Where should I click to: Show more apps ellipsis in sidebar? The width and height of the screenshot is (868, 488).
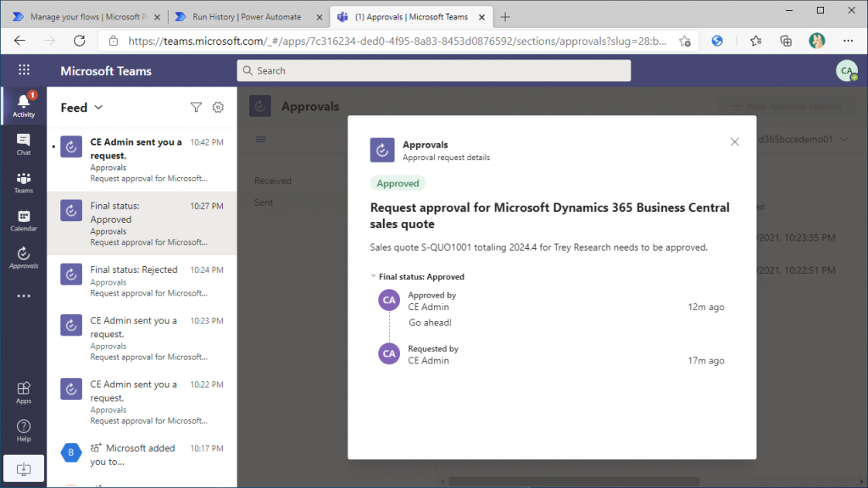click(23, 296)
